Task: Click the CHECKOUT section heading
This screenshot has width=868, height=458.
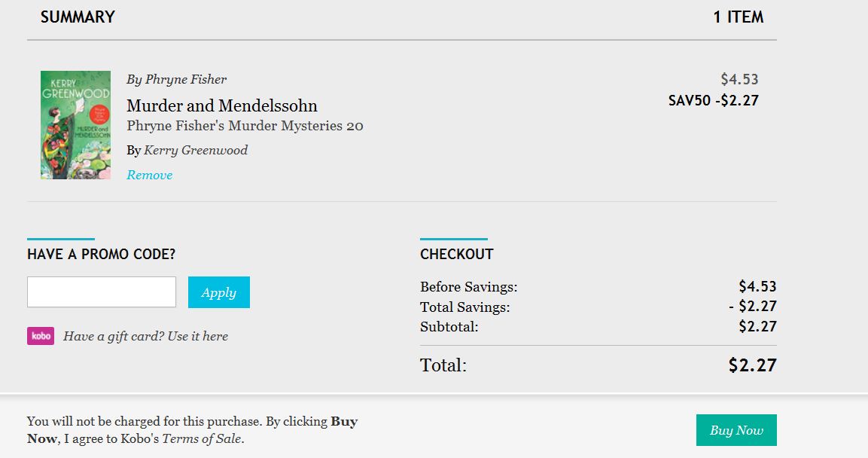Action: click(x=456, y=254)
